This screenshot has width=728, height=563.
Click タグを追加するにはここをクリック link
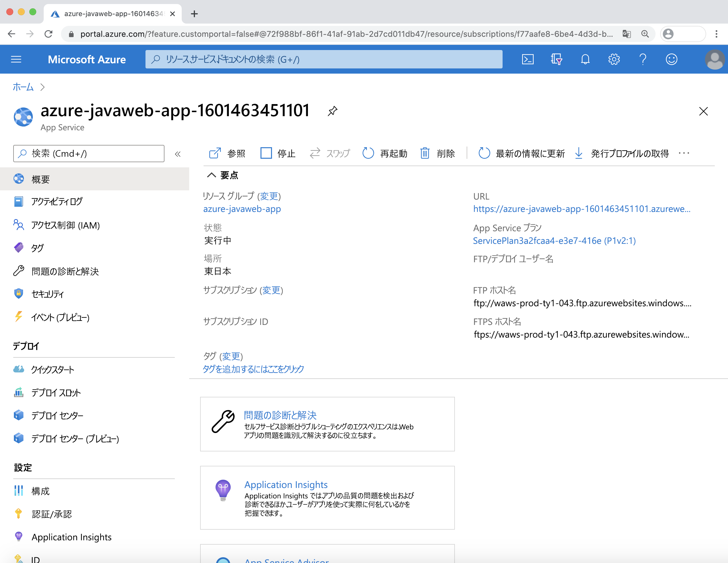coord(252,369)
